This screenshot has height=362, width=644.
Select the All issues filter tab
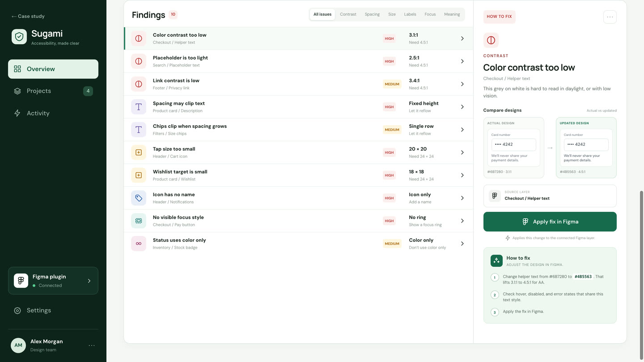[x=322, y=14]
